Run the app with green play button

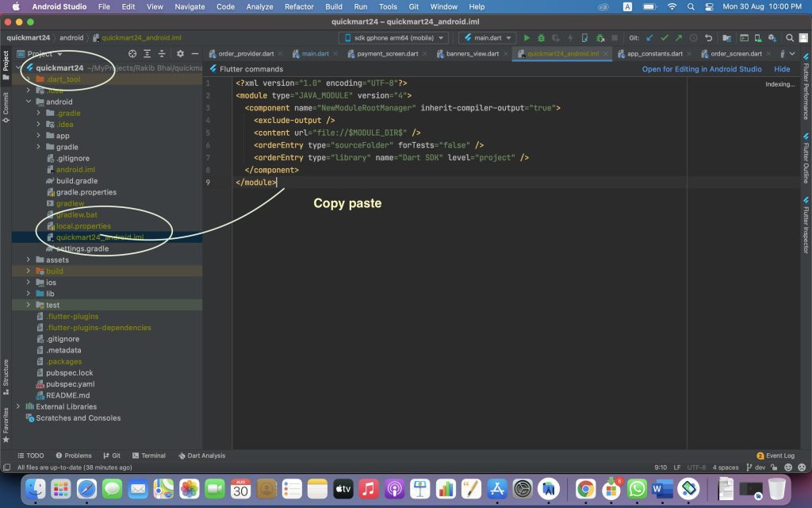tap(527, 37)
